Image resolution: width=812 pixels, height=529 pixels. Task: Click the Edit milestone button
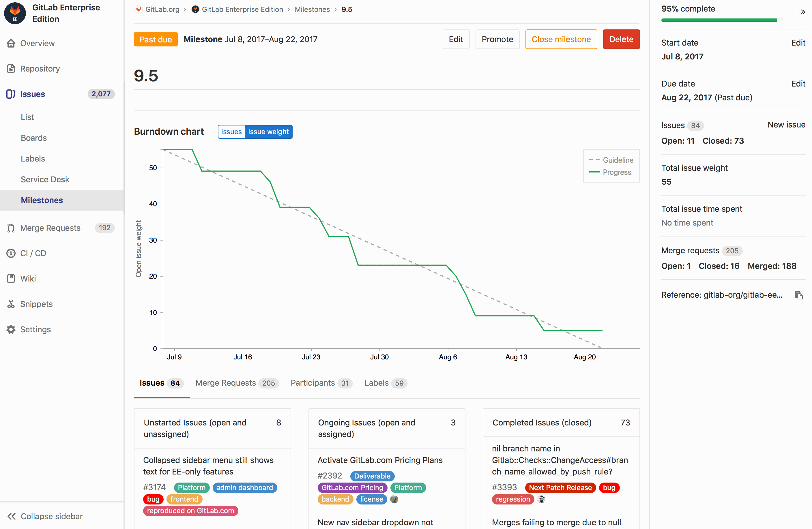coord(456,39)
